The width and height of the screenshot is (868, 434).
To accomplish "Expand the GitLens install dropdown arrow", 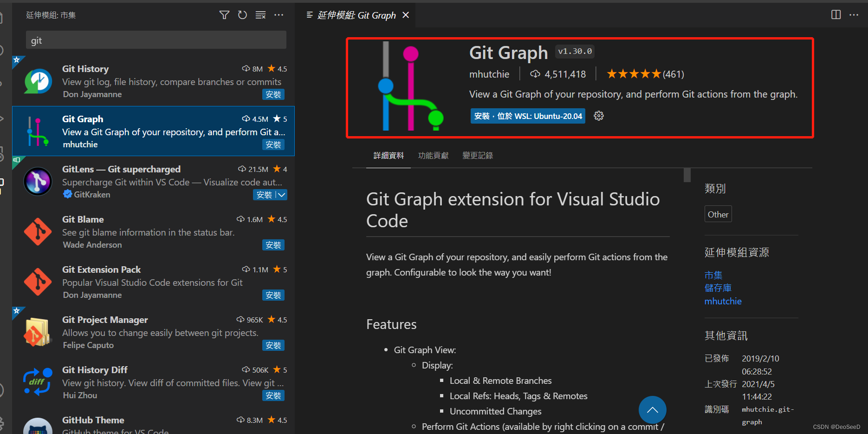I will coord(282,195).
